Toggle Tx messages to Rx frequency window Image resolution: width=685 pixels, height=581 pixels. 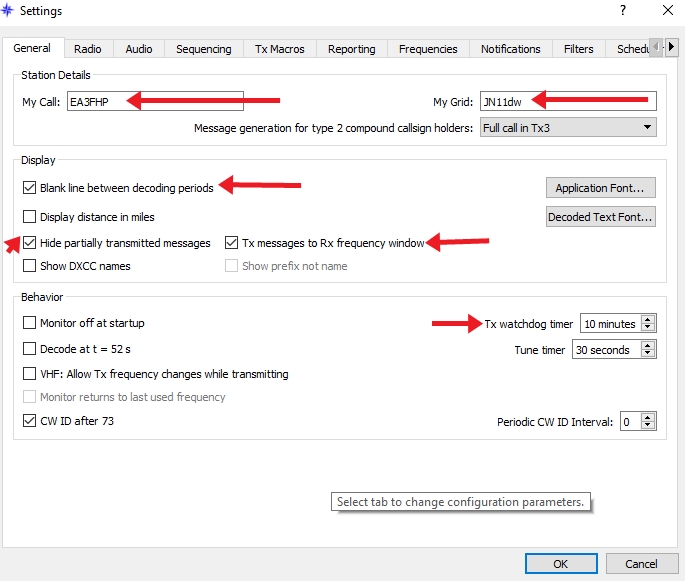tap(232, 243)
